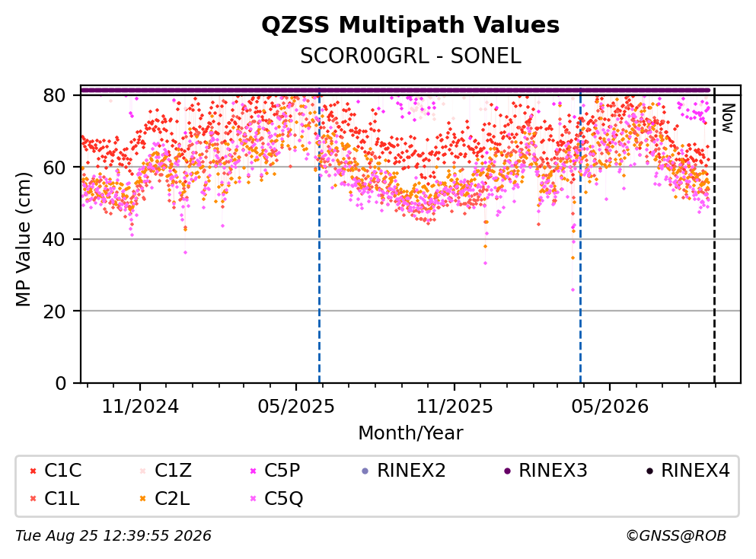
Task: Click the 80 y-axis tick label
Action: point(54,95)
